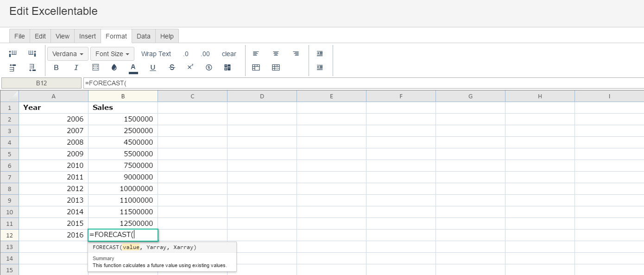Click the superscript icon
Viewport: 644px width, 275px height.
190,68
